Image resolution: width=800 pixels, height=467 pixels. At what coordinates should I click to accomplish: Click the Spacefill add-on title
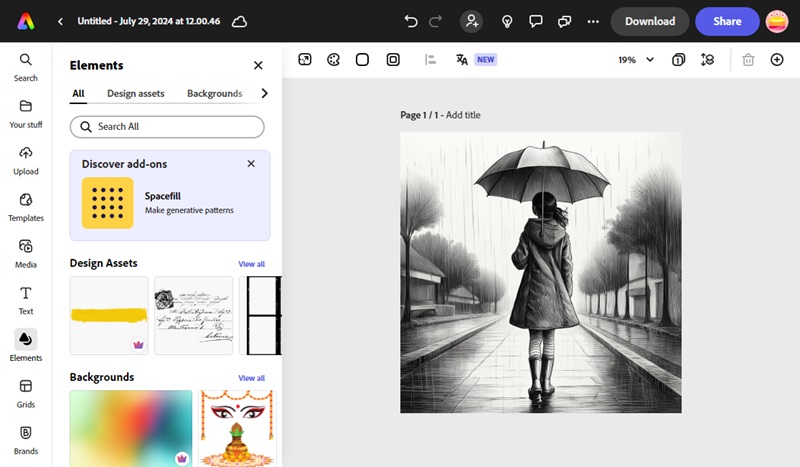tap(163, 196)
